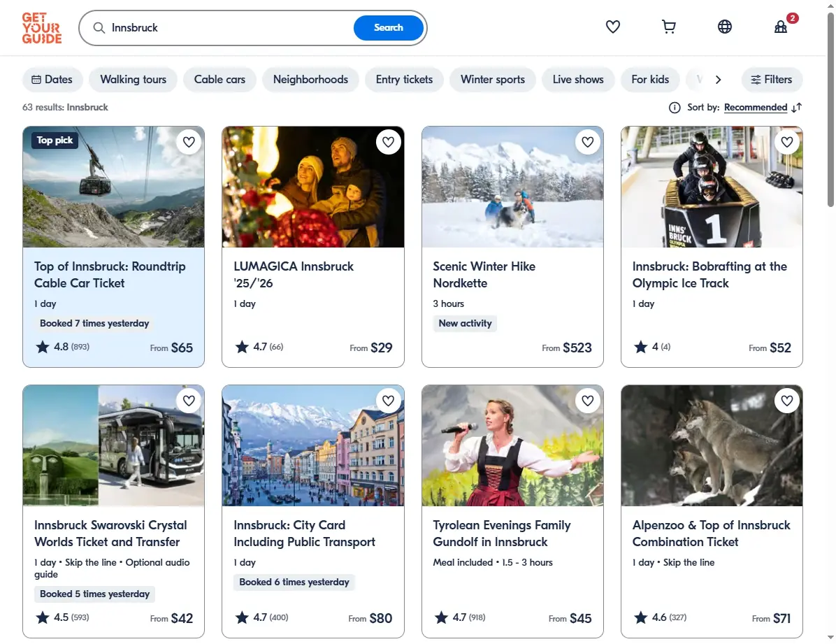Click New activity badge
The image size is (836, 644).
point(465,323)
